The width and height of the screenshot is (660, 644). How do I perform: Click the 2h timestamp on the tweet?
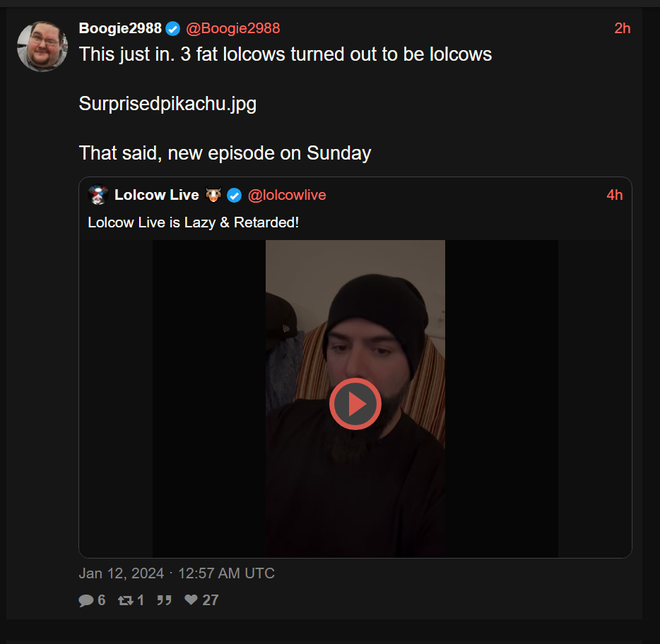pos(622,28)
